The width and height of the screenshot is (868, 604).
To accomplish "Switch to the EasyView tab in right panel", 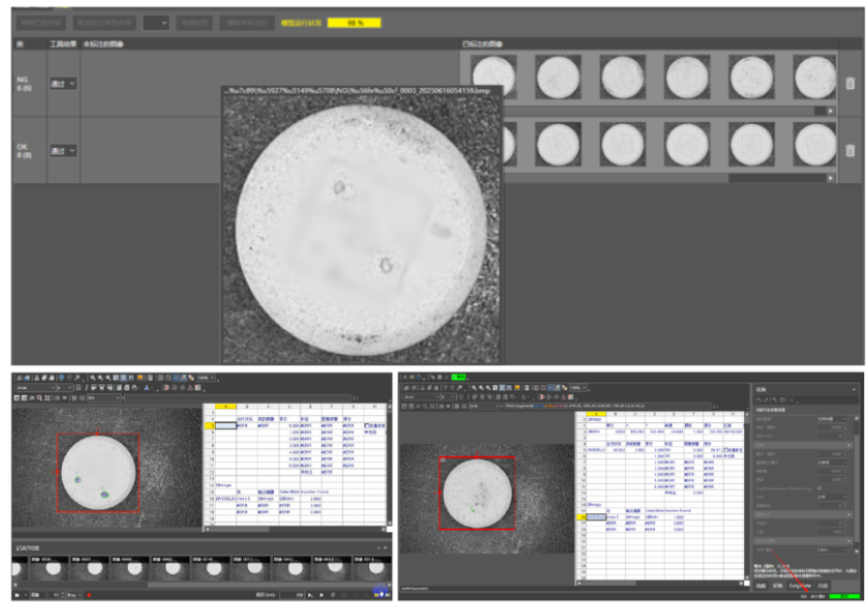I will pos(799,586).
